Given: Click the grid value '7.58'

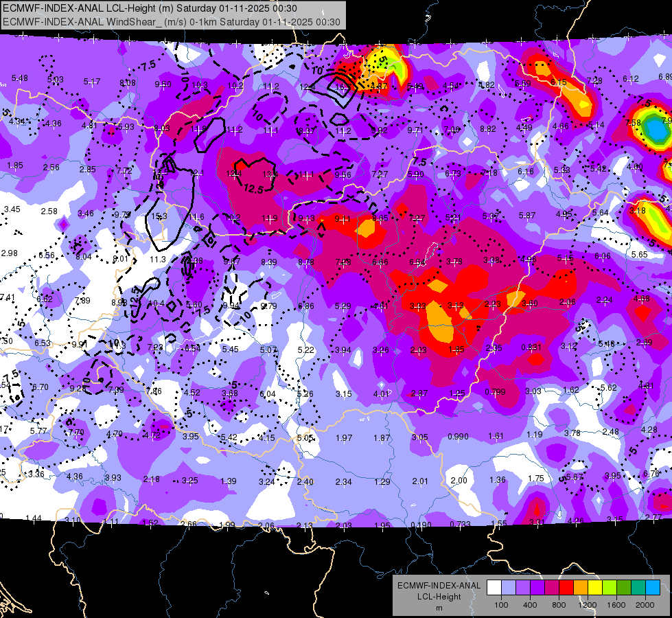Looking at the screenshot, I should pyautogui.click(x=633, y=123).
